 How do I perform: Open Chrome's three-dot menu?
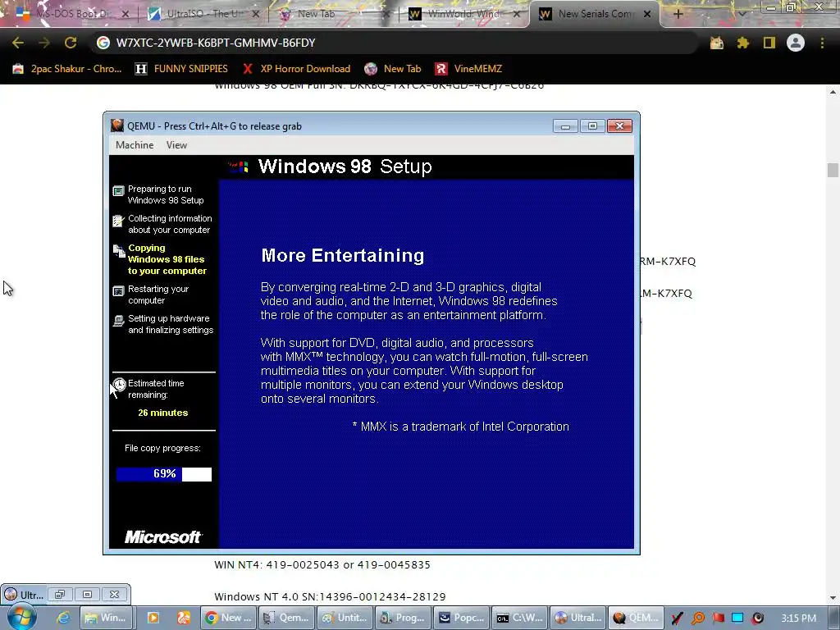point(822,43)
